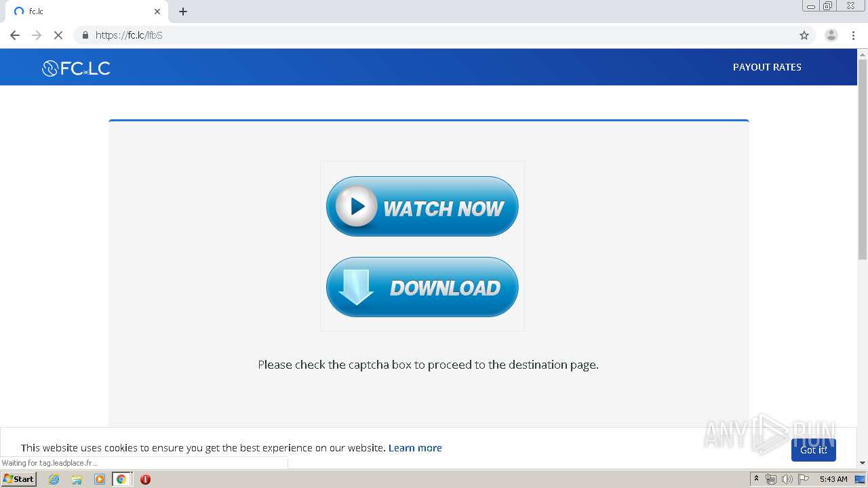The height and width of the screenshot is (488, 868).
Task: Select the fc.lc browser tab
Action: click(86, 12)
